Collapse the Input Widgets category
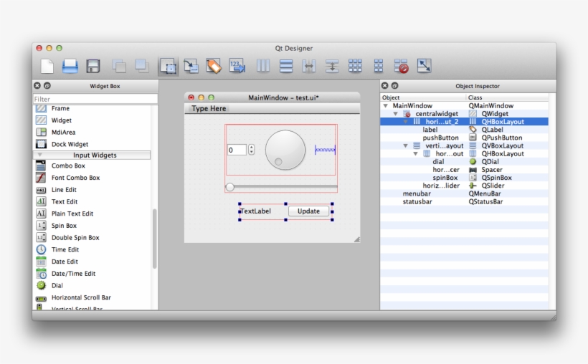 point(40,155)
